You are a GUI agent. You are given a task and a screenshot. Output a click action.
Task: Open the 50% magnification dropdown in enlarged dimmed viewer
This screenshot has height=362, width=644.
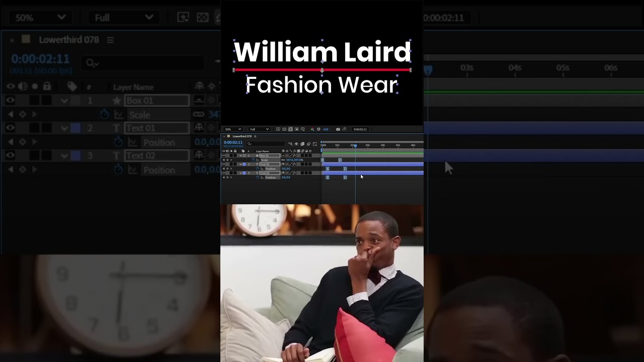pos(40,17)
